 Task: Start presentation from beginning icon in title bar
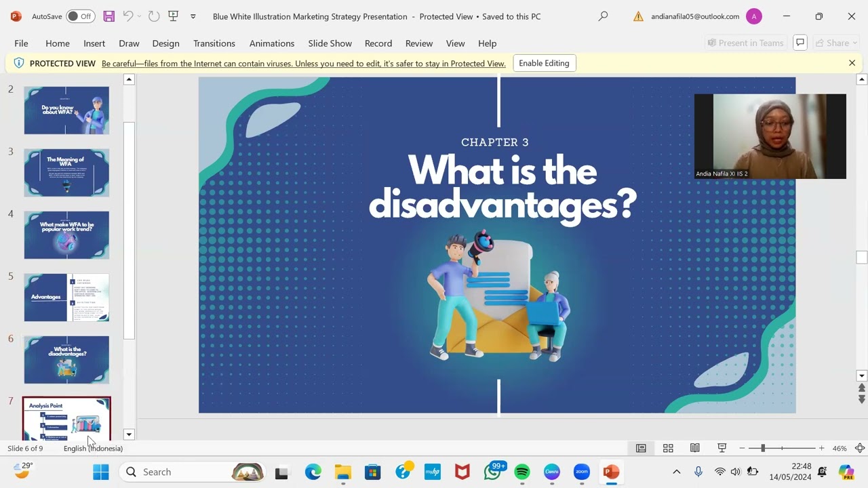(173, 16)
